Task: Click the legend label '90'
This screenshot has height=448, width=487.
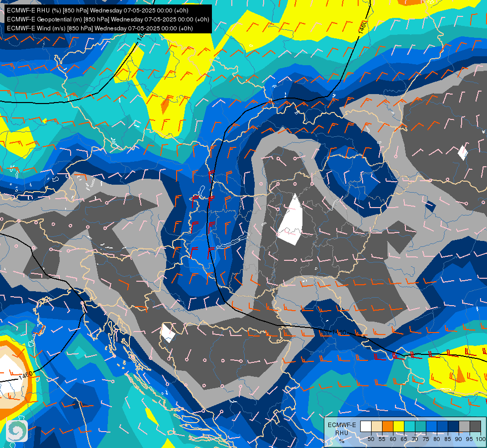Action: [x=459, y=439]
